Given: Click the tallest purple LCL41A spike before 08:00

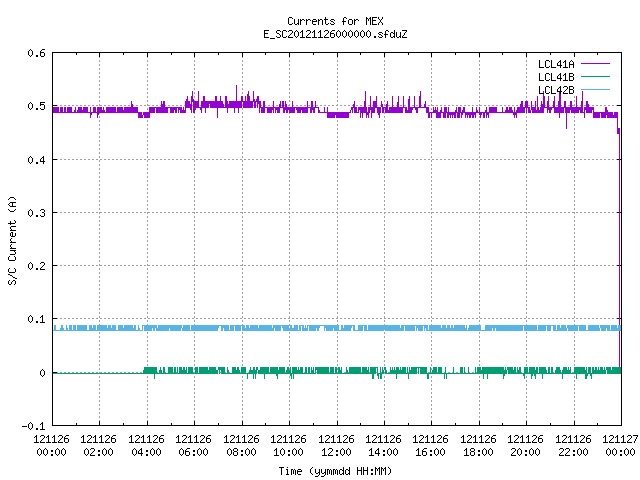Looking at the screenshot, I should pos(236,94).
